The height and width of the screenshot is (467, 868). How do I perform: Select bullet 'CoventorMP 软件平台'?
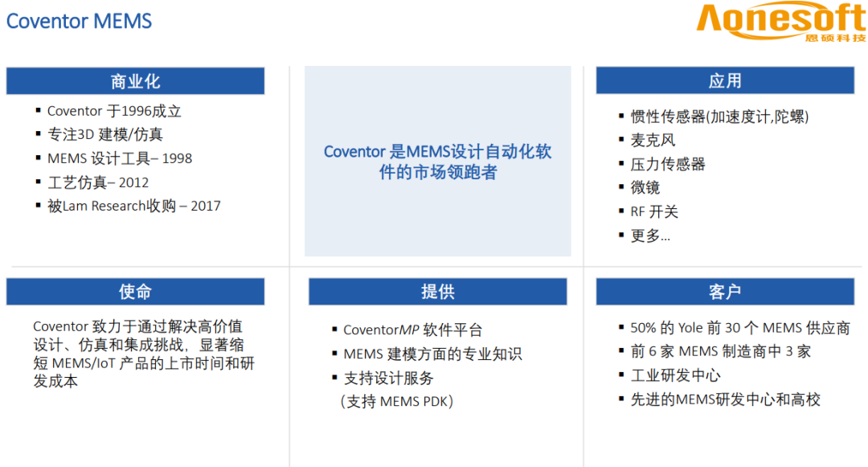412,330
